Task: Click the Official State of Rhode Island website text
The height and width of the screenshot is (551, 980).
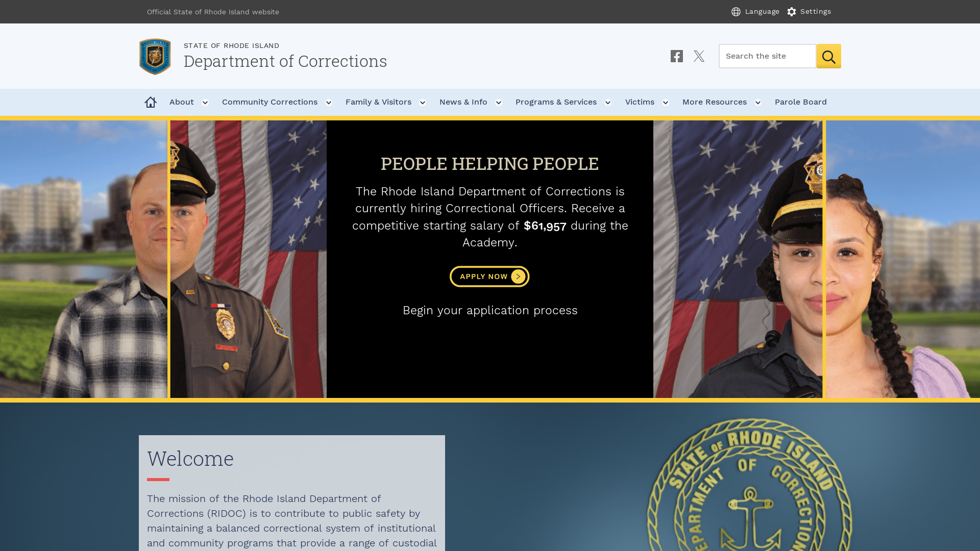Action: 213,12
